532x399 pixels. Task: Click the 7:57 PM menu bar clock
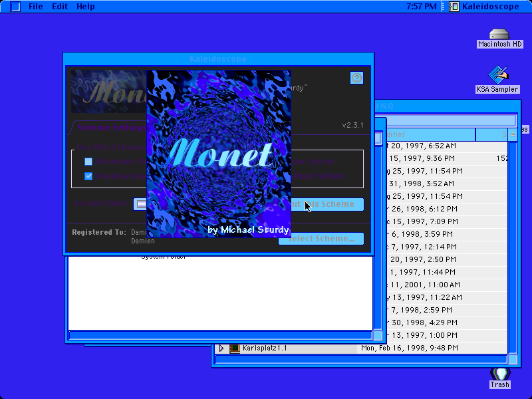tap(422, 7)
